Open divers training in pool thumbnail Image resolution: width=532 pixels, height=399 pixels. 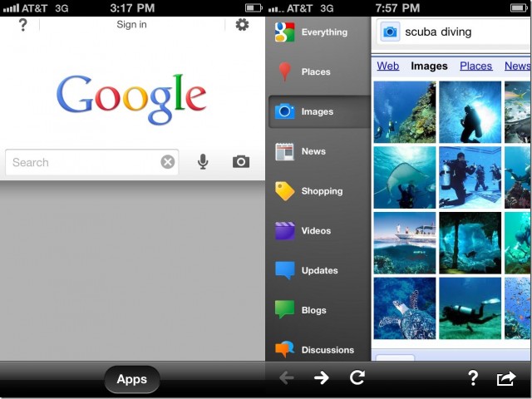click(470, 177)
